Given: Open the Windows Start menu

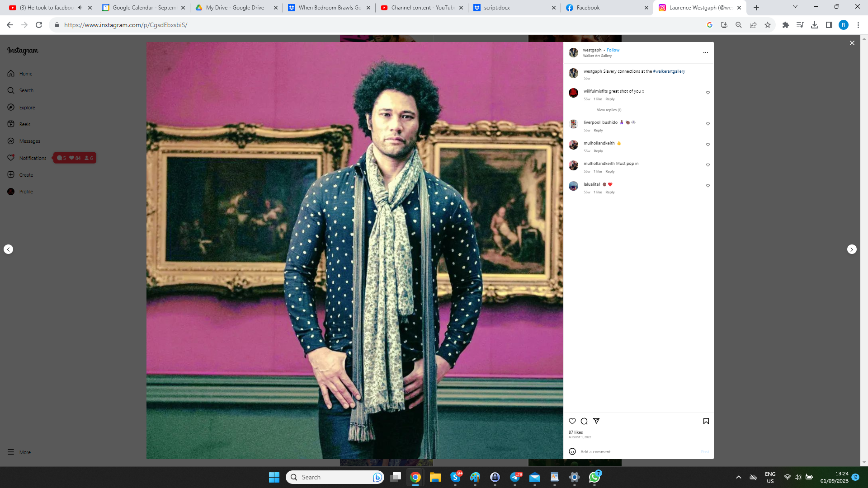Looking at the screenshot, I should click(x=274, y=477).
